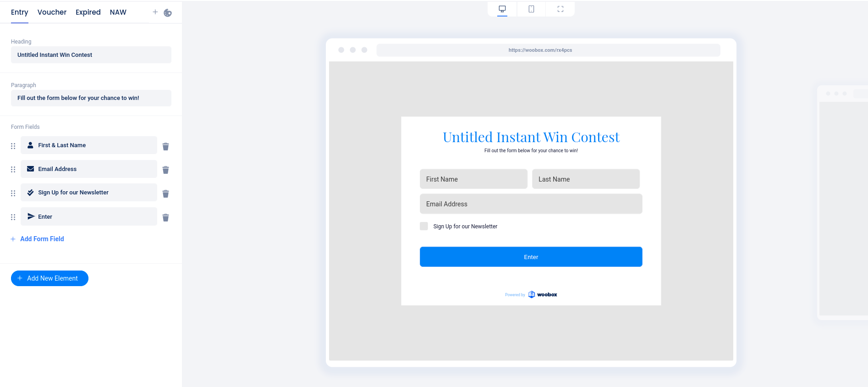Switch to desktop preview mode
The width and height of the screenshot is (868, 387).
tap(502, 9)
